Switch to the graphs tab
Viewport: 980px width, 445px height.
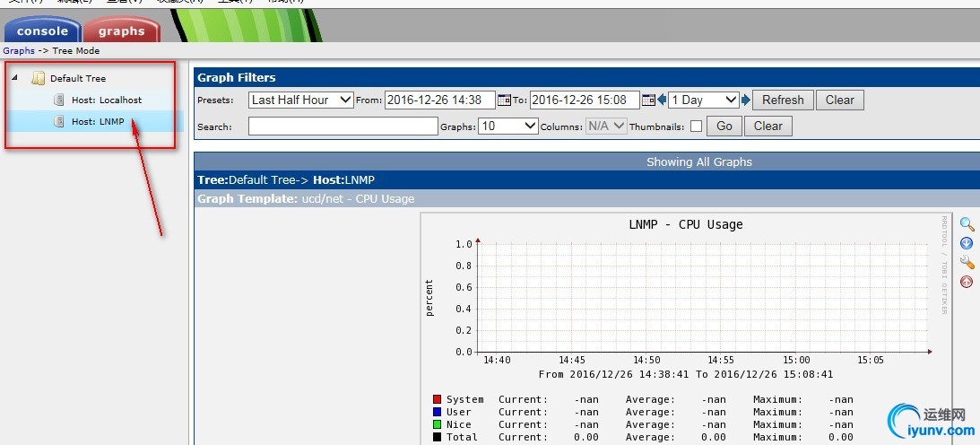121,30
